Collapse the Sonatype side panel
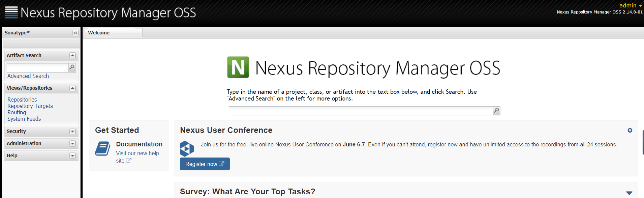Screen dimensions: 644x198 [75, 33]
